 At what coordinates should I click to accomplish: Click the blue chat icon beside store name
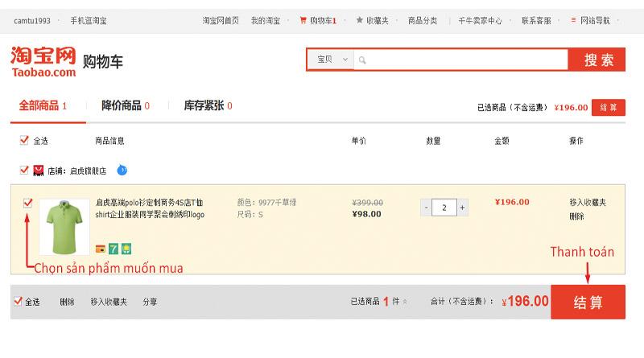(122, 170)
